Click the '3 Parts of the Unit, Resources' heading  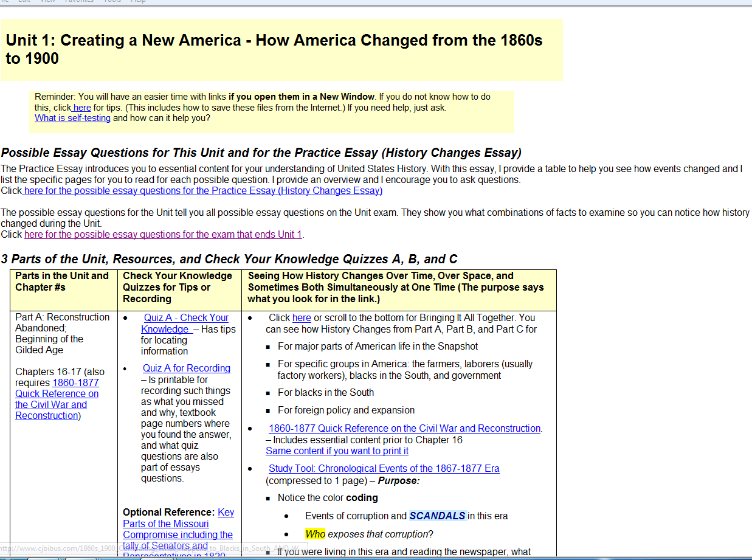coord(229,259)
